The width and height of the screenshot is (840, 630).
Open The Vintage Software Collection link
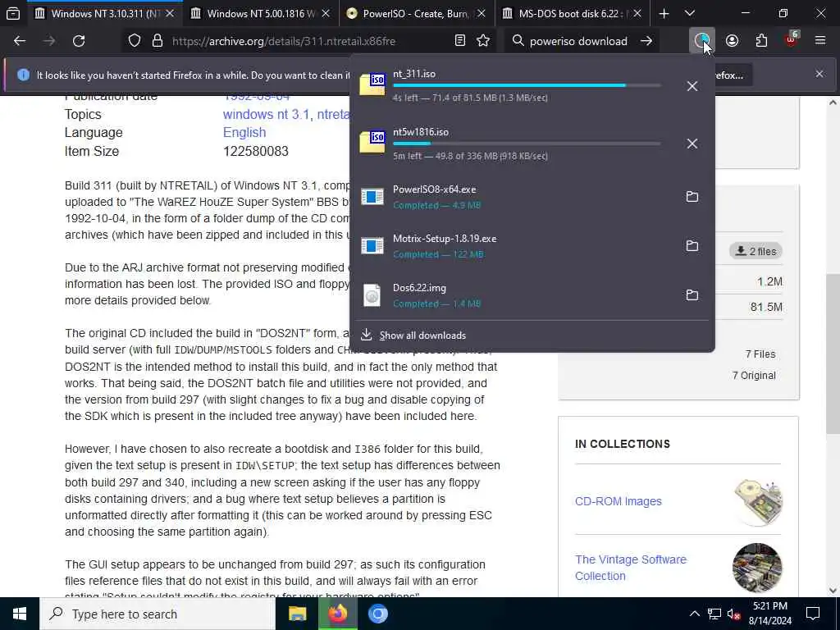tap(631, 568)
